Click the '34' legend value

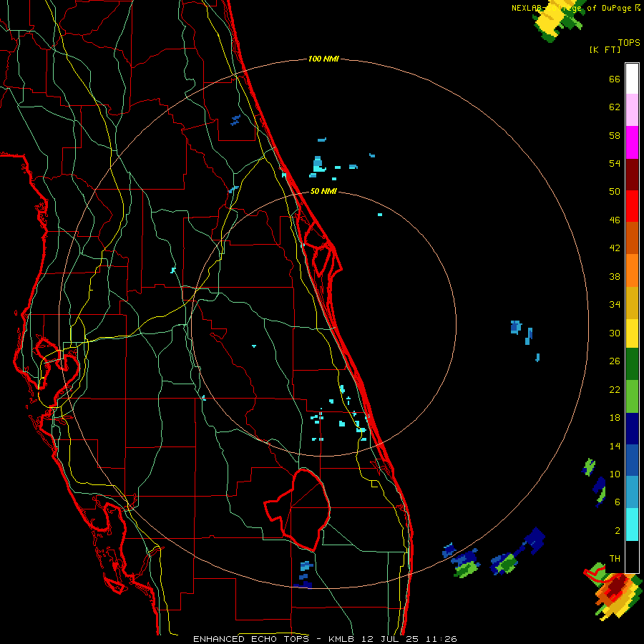click(615, 305)
